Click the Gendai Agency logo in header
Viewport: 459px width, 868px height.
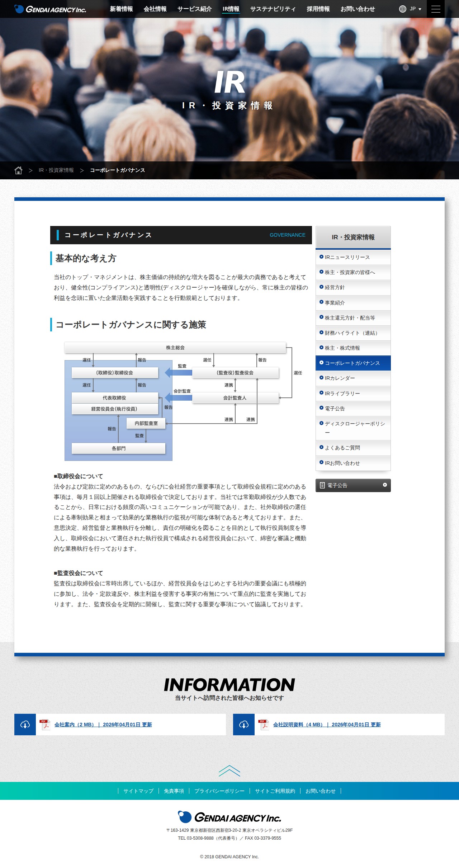[50, 9]
